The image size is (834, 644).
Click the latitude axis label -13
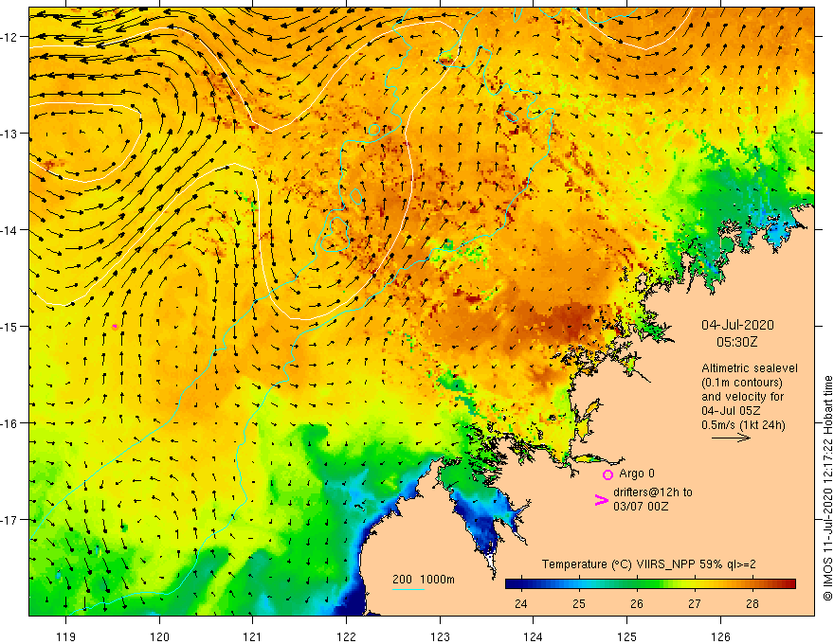(x=10, y=134)
